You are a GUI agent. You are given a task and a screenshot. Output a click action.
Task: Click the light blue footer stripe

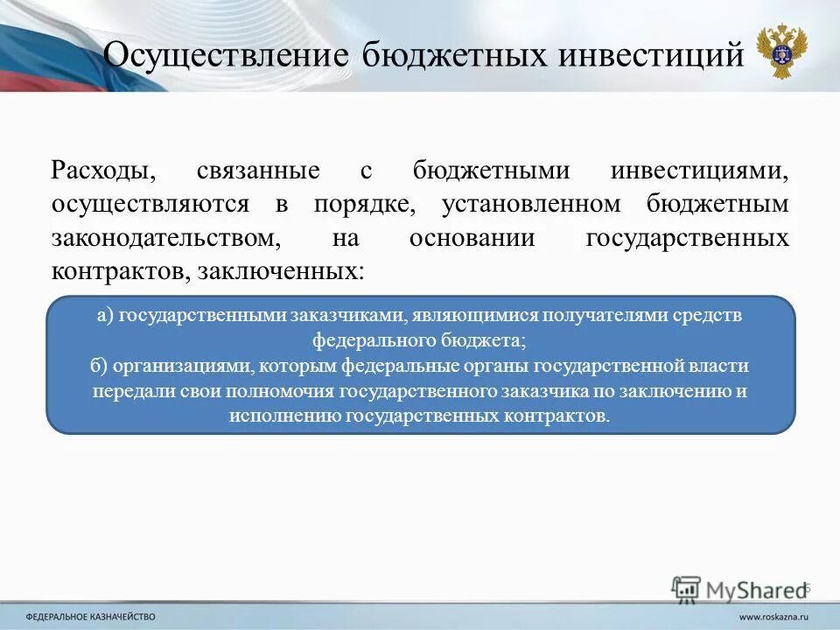coord(420,614)
